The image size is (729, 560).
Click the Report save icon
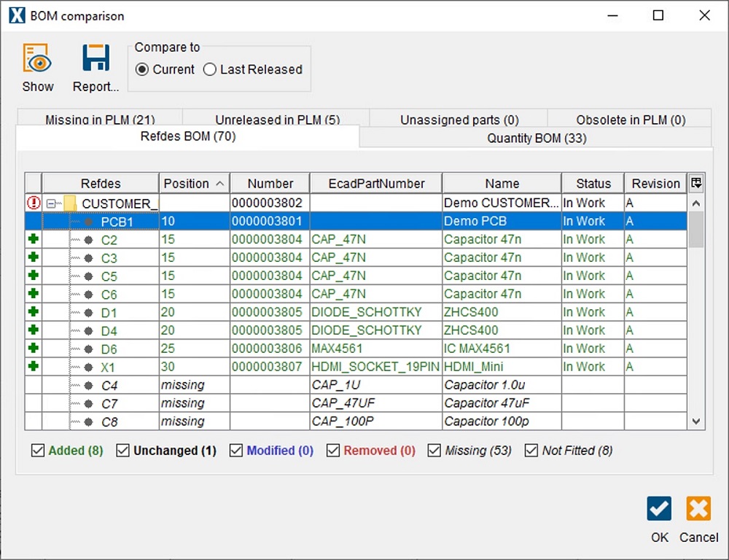click(95, 59)
